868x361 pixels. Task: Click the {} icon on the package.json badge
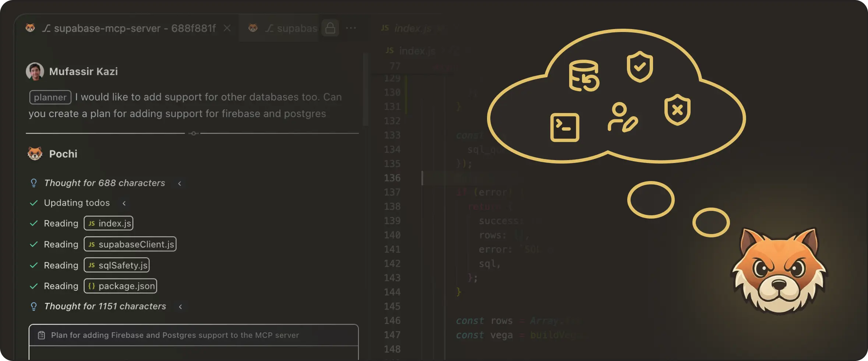(x=92, y=286)
